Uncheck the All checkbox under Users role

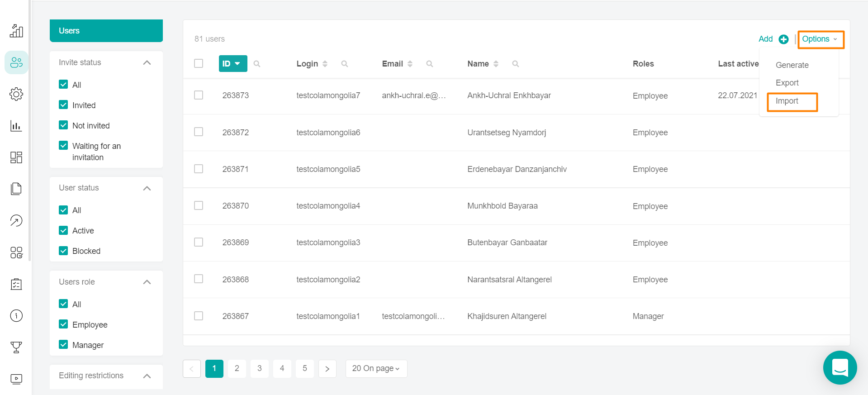click(x=63, y=304)
